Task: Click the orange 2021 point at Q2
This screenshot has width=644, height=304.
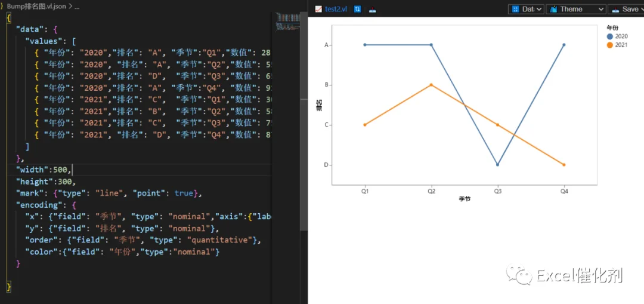Action: click(x=431, y=85)
